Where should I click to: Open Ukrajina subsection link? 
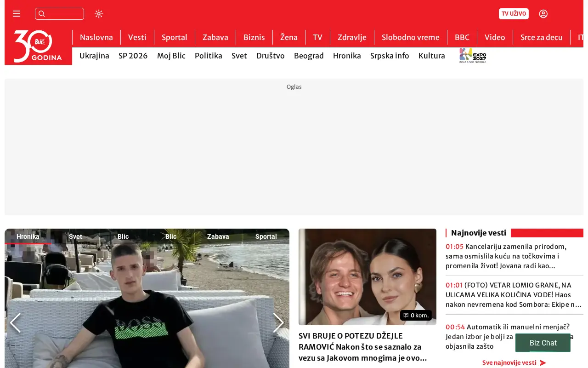click(x=94, y=56)
